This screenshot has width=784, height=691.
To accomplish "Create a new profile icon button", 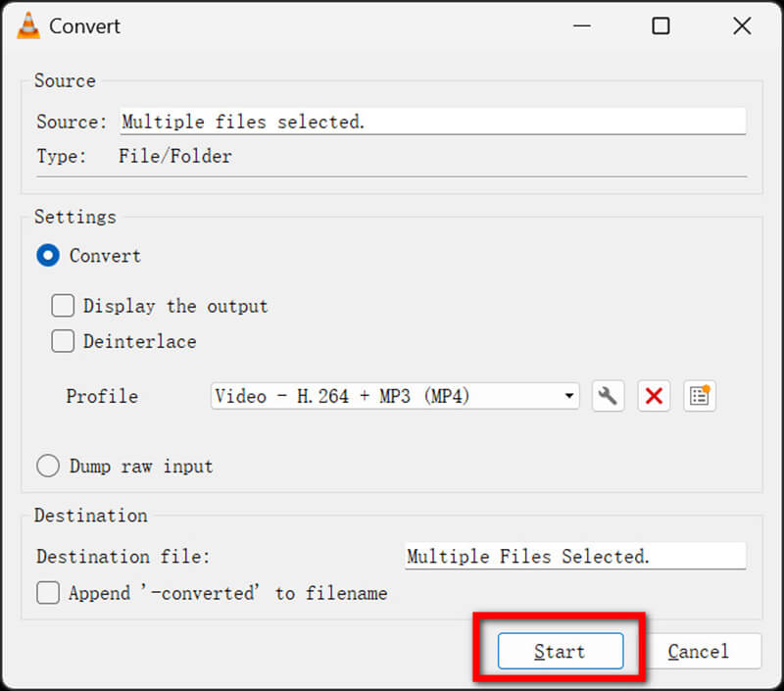I will pyautogui.click(x=700, y=397).
